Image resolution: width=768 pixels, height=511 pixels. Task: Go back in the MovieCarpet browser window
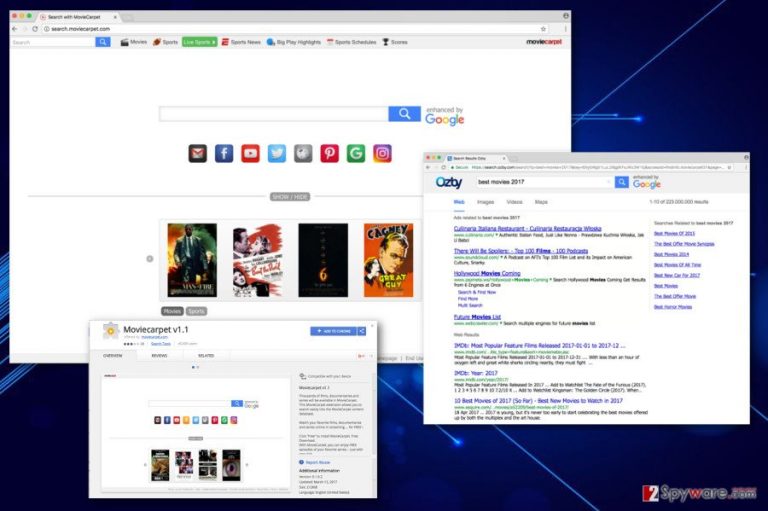[15, 29]
